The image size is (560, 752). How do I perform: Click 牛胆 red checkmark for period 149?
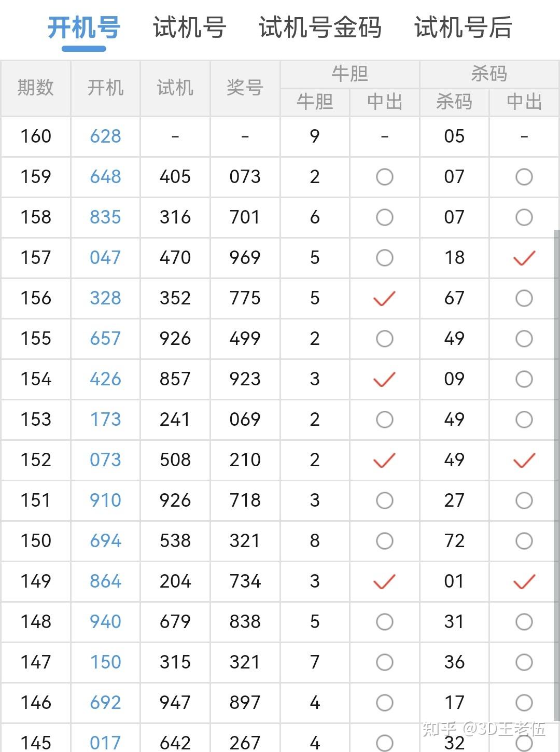pyautogui.click(x=384, y=581)
